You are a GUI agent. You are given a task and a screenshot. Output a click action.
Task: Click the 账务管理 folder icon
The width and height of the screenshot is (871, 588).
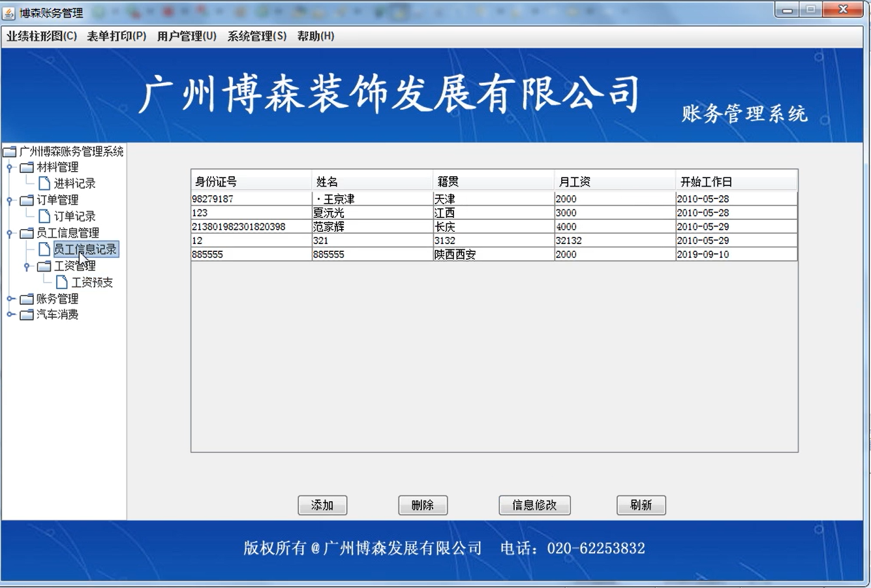pos(27,299)
